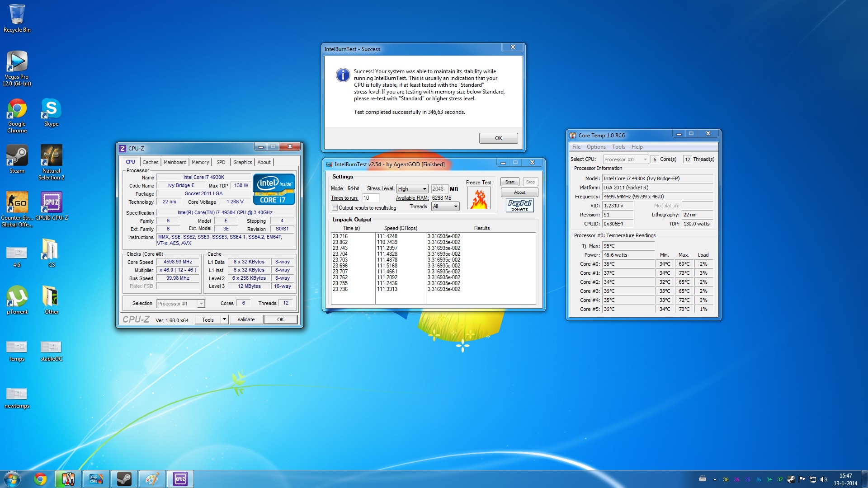Switch to the SPD tab
868x488 pixels.
point(221,162)
